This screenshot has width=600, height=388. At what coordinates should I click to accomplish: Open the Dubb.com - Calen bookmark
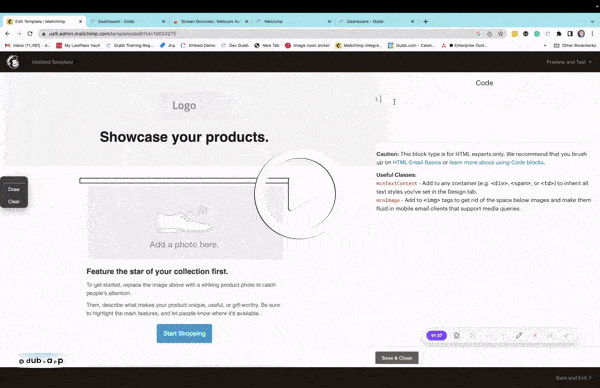point(411,45)
